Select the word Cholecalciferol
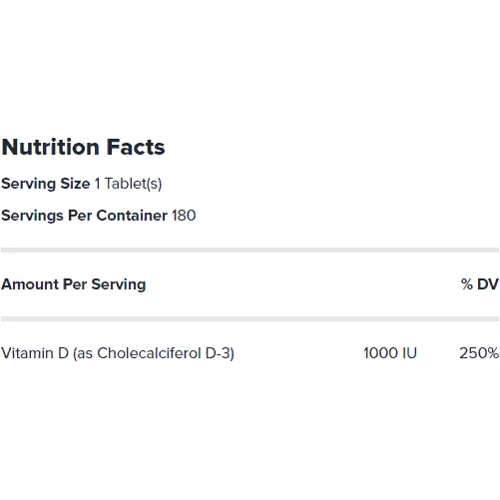This screenshot has height=500, width=500. (149, 353)
